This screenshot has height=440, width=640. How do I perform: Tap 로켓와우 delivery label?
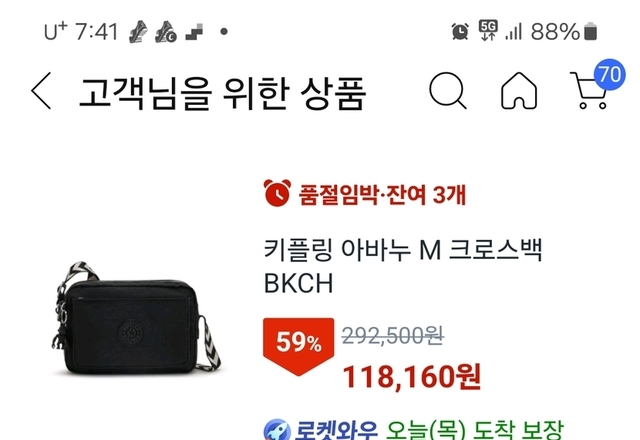[336, 431]
